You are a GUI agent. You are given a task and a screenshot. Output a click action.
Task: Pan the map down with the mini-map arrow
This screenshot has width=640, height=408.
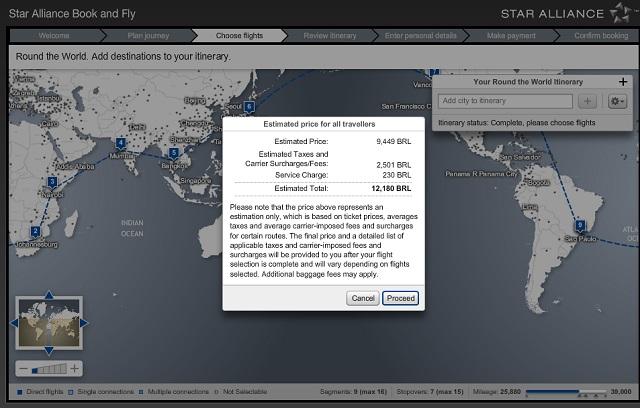pyautogui.click(x=49, y=350)
